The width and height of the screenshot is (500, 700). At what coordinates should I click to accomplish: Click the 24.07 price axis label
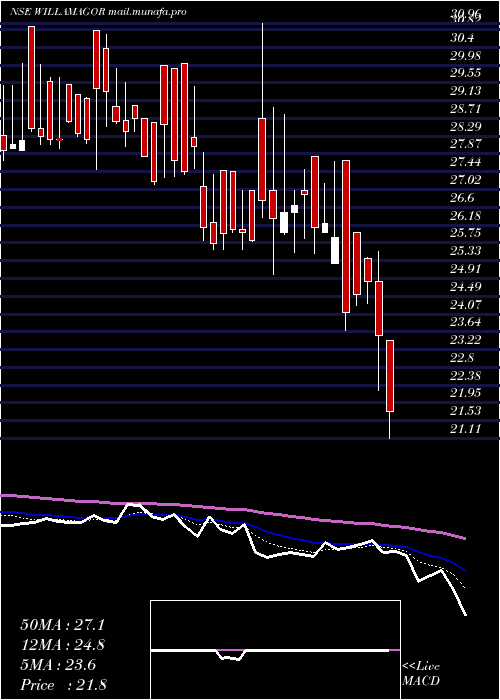(x=465, y=305)
